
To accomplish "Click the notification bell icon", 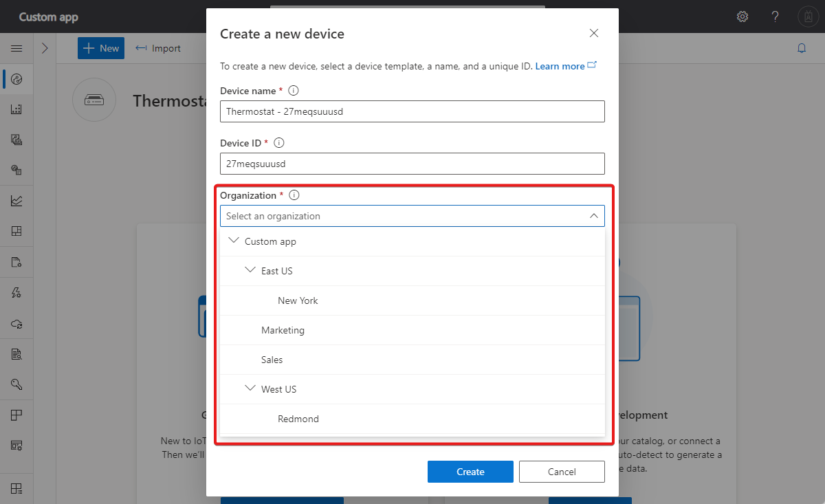I will pyautogui.click(x=802, y=48).
